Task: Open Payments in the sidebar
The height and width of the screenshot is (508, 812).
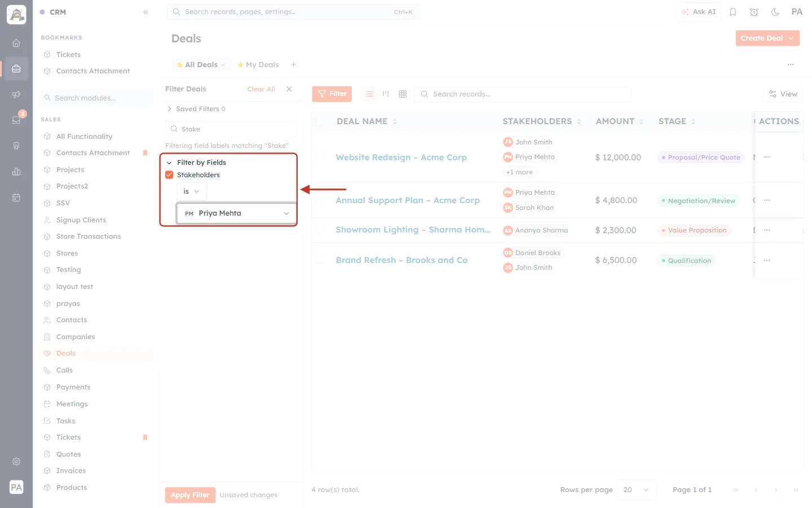Action: pos(73,387)
